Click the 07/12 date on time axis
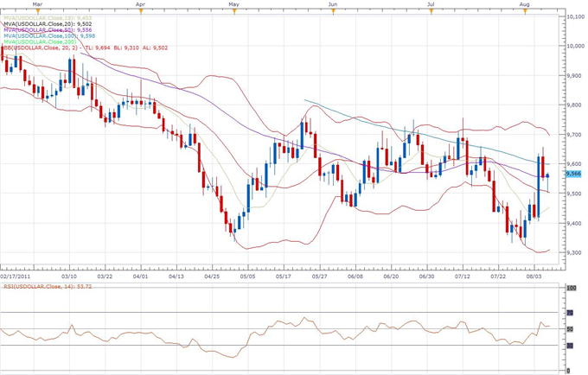The image size is (588, 375). (x=463, y=277)
